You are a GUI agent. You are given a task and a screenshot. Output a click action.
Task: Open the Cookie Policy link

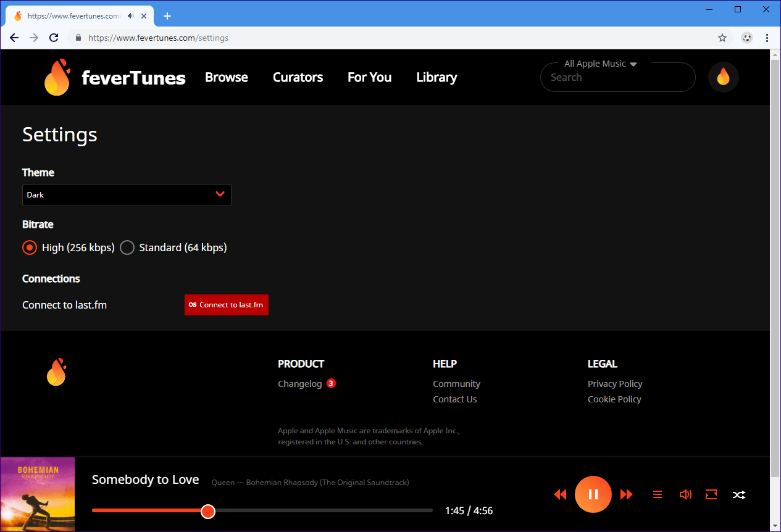[x=614, y=399]
